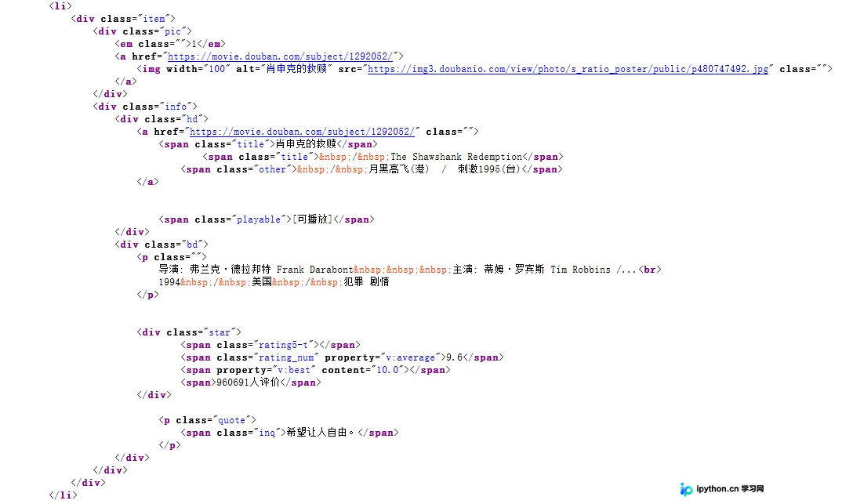Image resolution: width=842 pixels, height=504 pixels.
Task: Click 肖申克的救赎 inside the title span
Action: pos(306,144)
